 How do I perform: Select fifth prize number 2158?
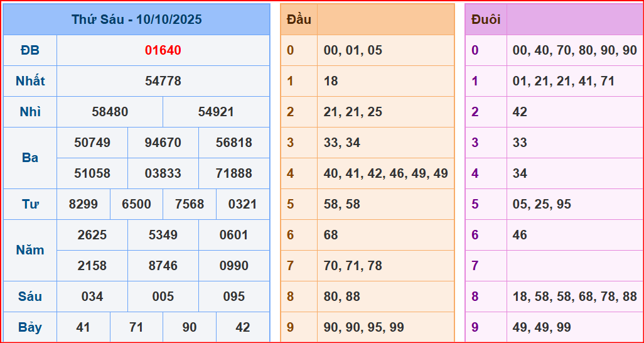click(92, 266)
